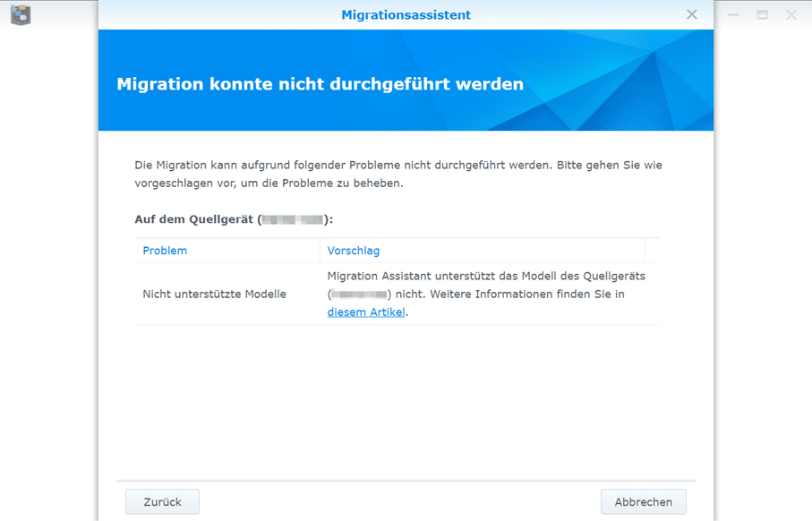
Task: Click the Abbrechen button
Action: (x=643, y=502)
